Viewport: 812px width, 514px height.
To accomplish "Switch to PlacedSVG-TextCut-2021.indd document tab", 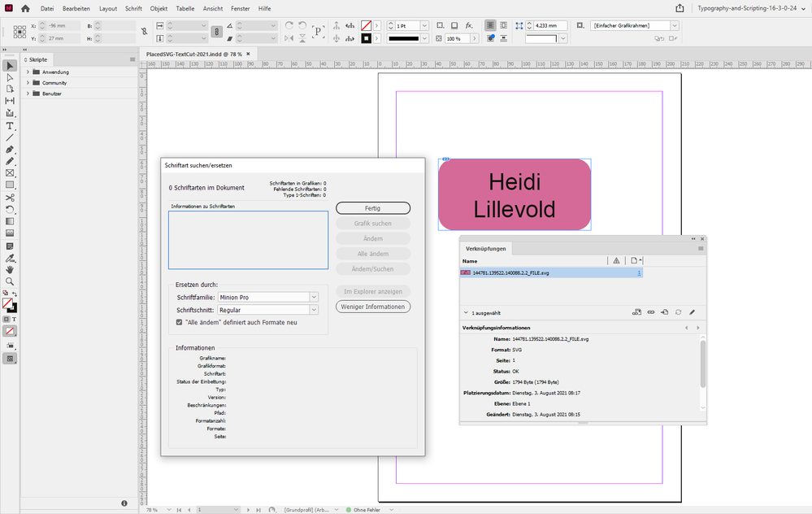I will (193, 54).
